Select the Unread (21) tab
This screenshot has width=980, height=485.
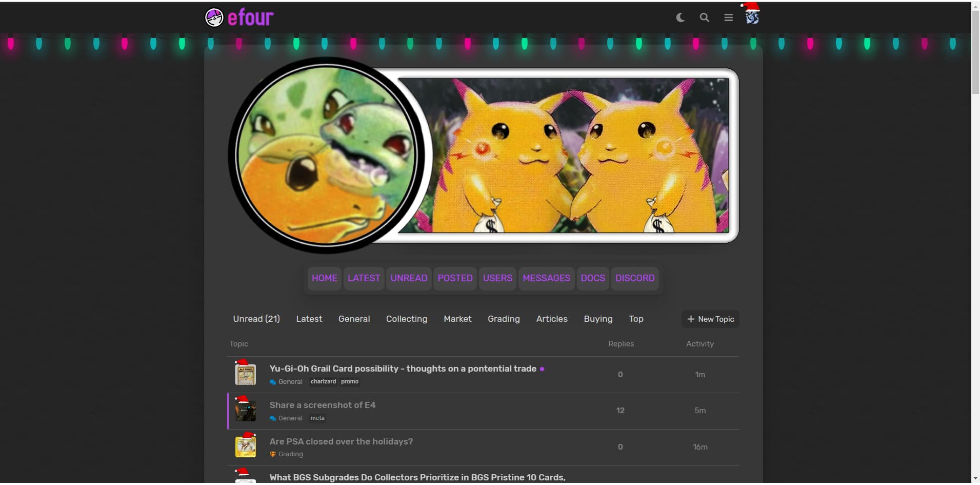click(x=256, y=319)
